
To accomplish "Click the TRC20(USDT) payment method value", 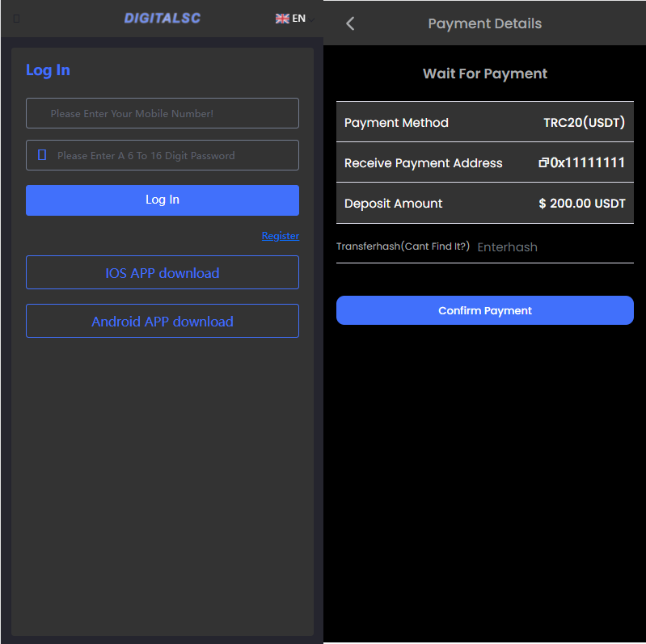I will point(584,123).
